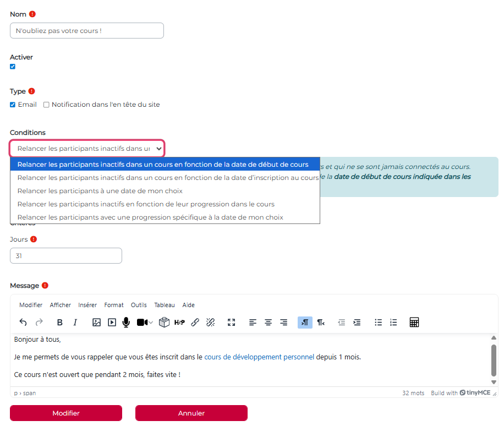Insert an image using the toolbar icon

pos(96,323)
